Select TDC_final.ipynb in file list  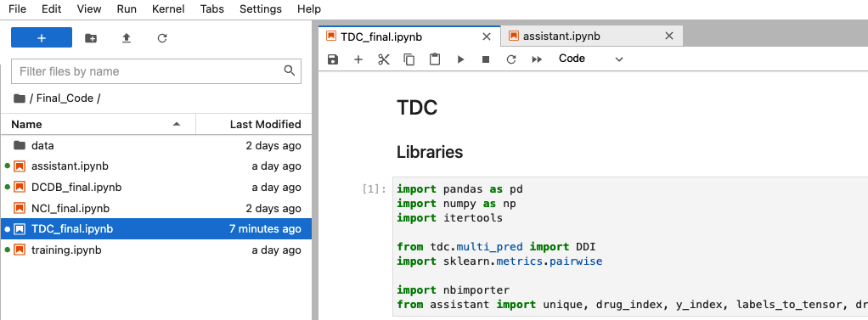pyautogui.click(x=156, y=228)
